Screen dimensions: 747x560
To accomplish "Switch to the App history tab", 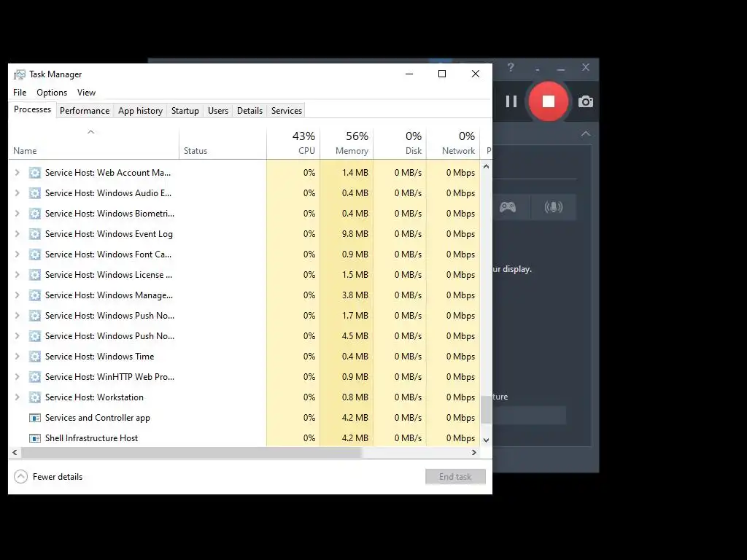I will coord(140,111).
